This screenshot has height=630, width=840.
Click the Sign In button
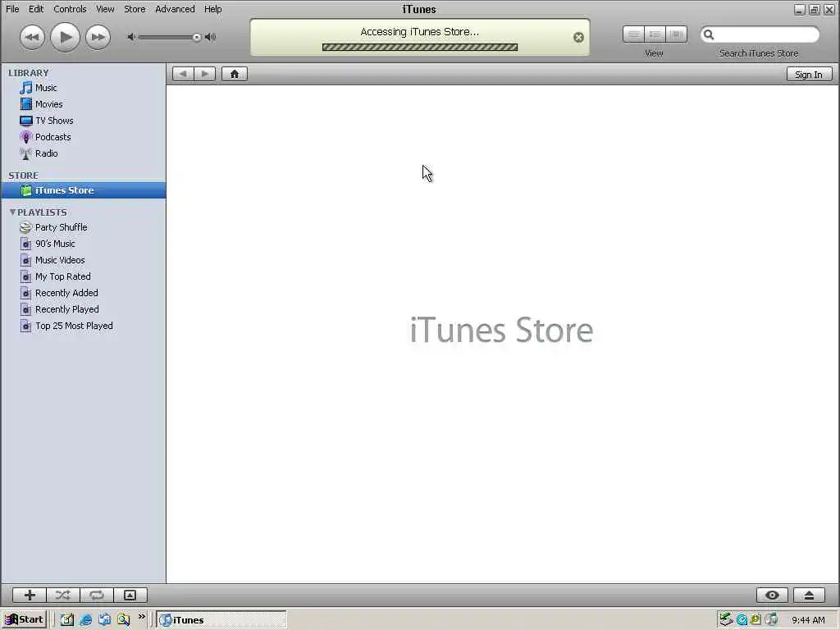(809, 75)
